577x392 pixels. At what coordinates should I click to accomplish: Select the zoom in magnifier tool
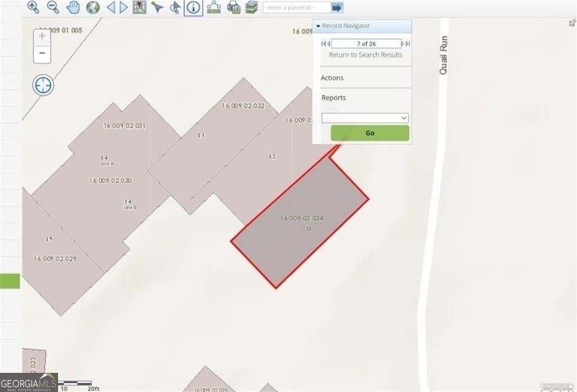33,7
